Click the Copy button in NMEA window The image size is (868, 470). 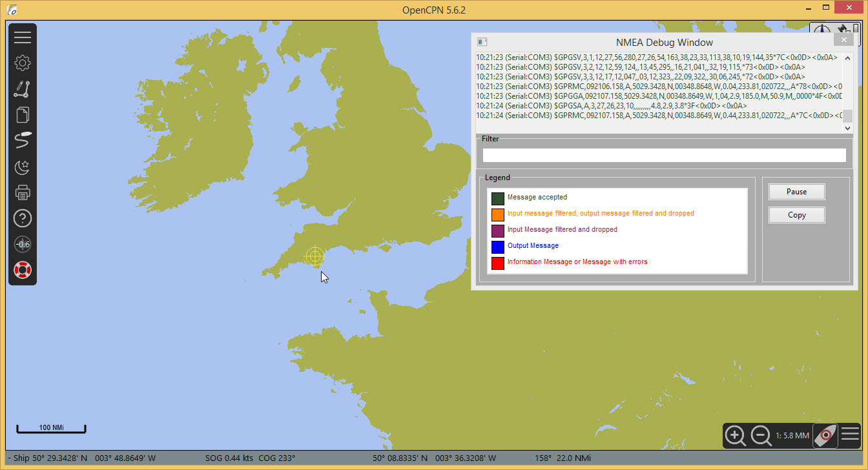pyautogui.click(x=796, y=215)
